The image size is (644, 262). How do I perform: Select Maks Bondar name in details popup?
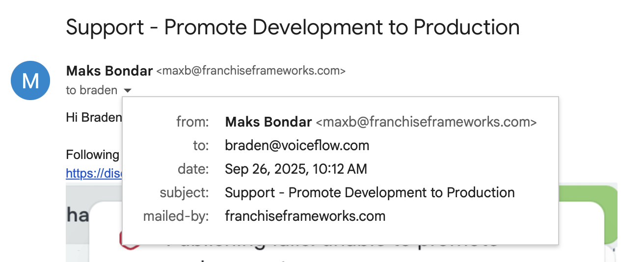point(268,122)
